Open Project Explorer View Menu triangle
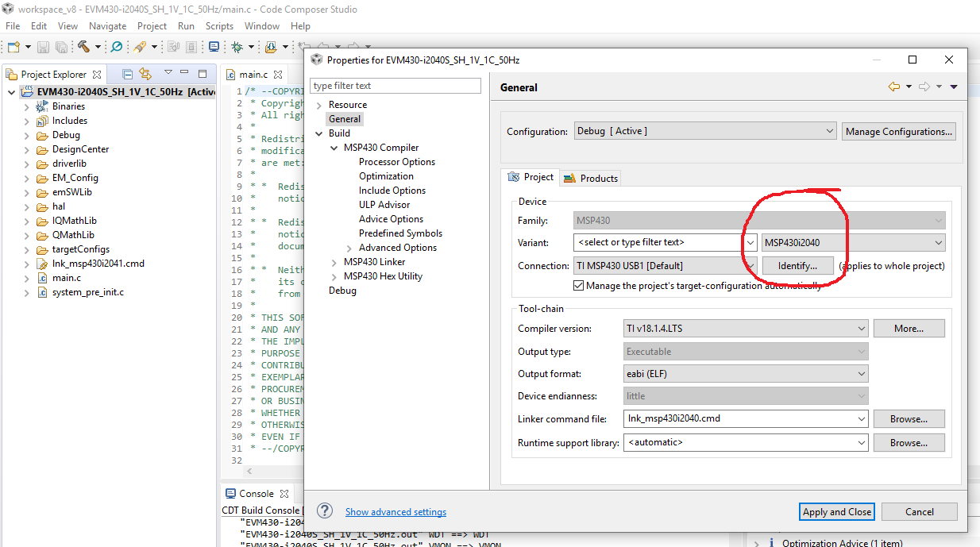 pos(168,73)
